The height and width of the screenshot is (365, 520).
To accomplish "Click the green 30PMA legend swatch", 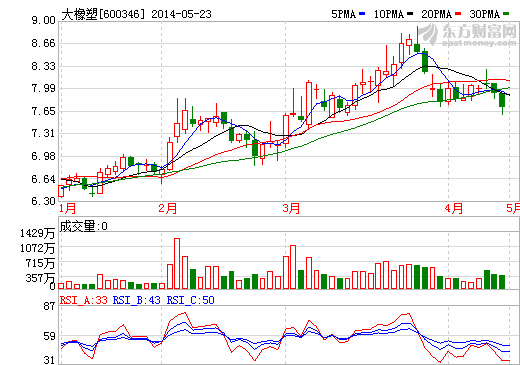I will (x=506, y=14).
